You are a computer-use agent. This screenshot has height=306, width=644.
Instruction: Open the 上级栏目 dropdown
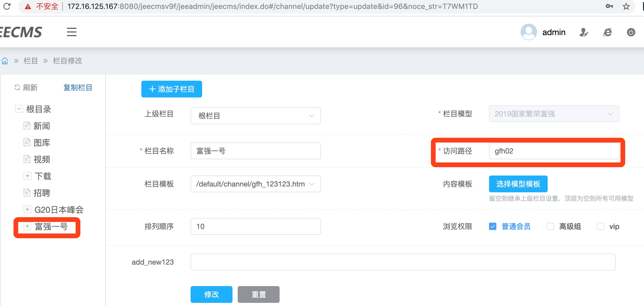tap(256, 116)
